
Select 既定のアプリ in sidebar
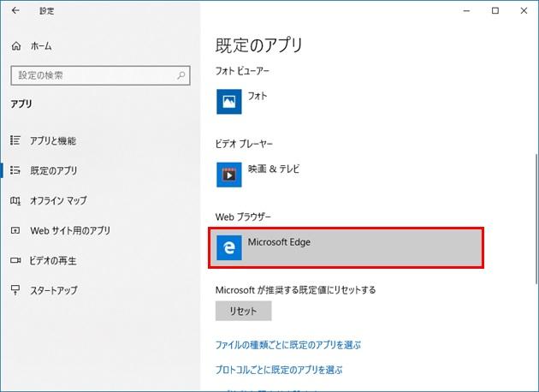click(54, 170)
